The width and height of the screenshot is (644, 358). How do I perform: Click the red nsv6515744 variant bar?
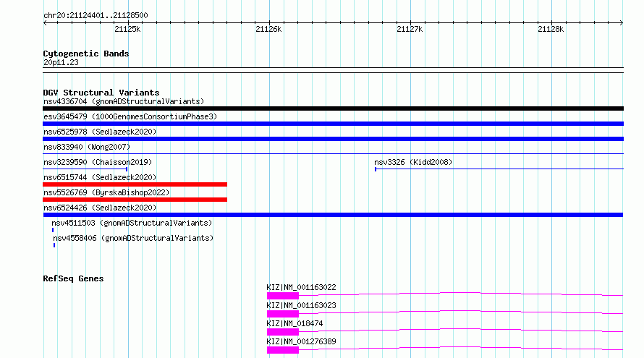(135, 184)
